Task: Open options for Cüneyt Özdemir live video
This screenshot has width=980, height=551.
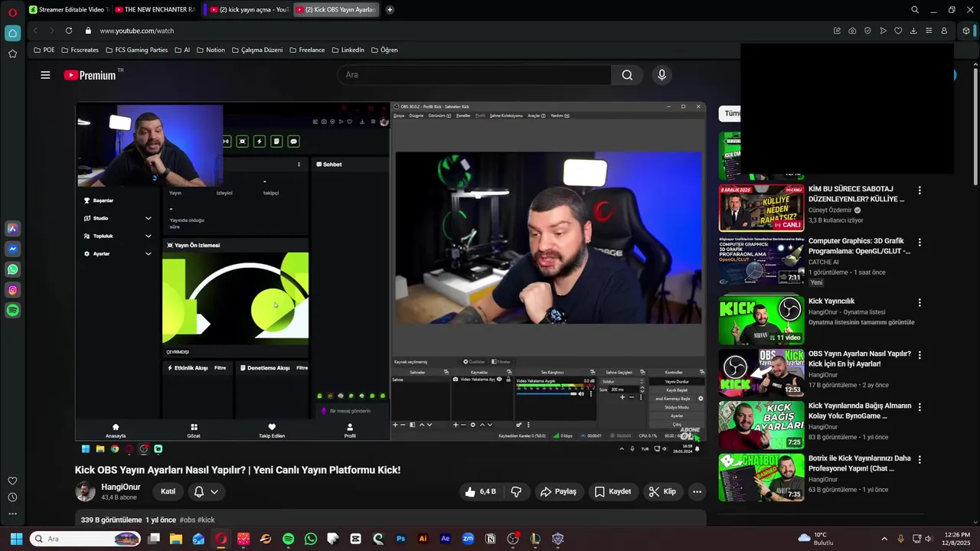Action: 920,191
